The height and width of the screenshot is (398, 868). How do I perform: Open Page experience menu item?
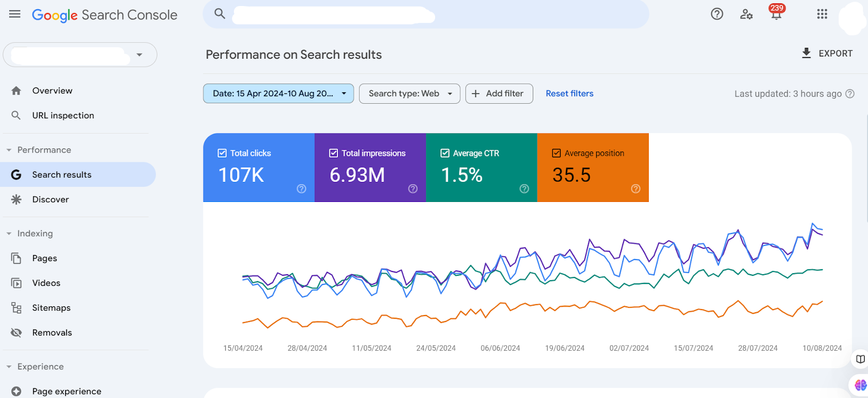click(67, 391)
